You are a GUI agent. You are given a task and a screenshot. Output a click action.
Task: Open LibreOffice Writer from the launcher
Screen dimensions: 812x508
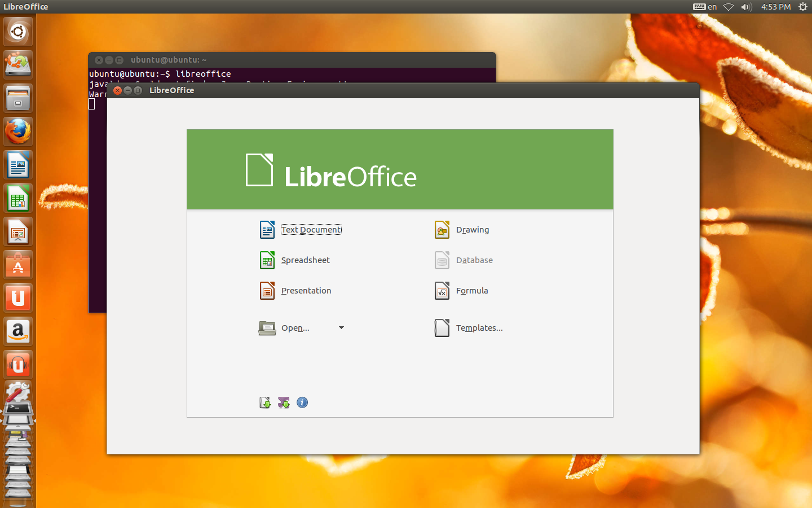click(18, 165)
